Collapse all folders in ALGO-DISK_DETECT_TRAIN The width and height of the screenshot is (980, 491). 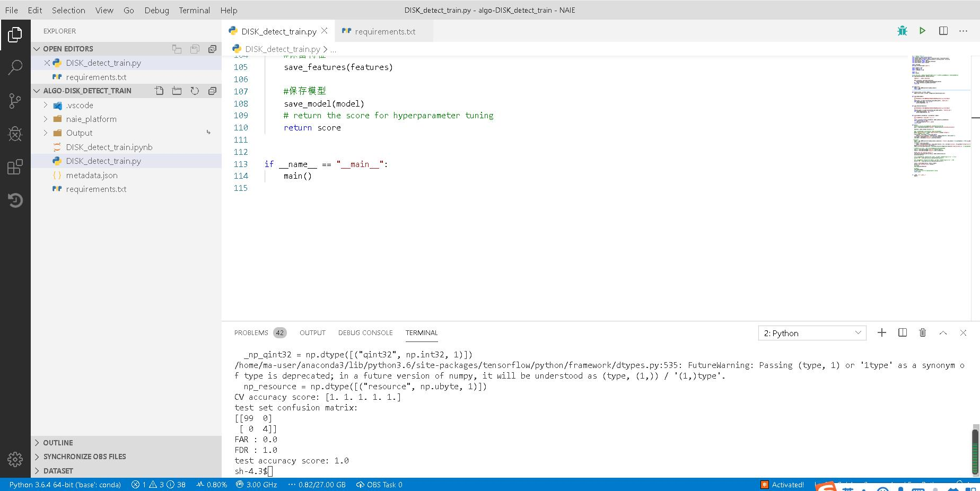[x=212, y=91]
